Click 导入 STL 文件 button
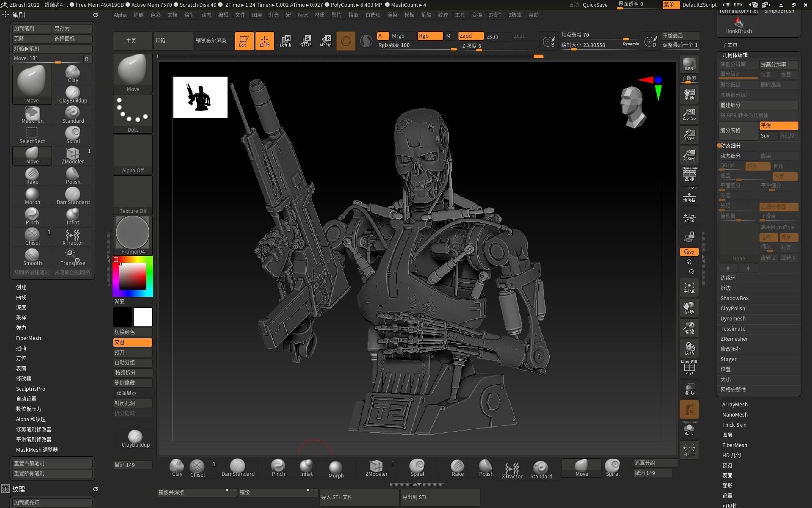 [359, 497]
